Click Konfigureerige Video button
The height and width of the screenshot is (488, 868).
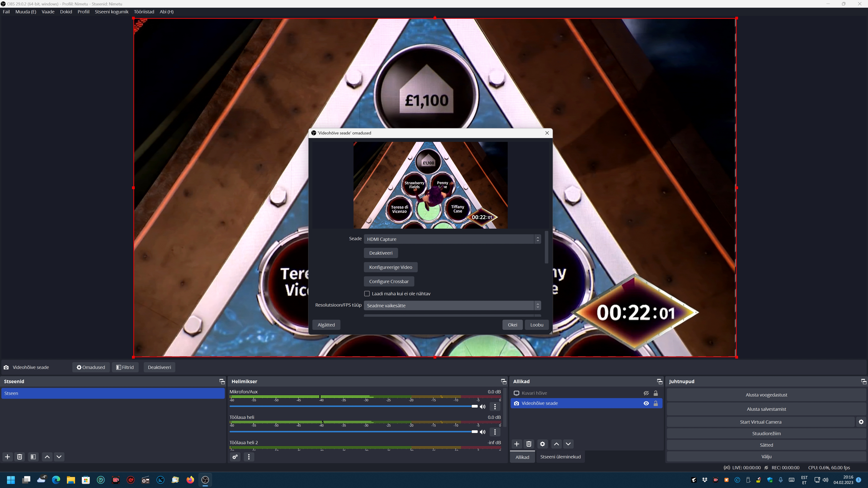[x=391, y=267]
